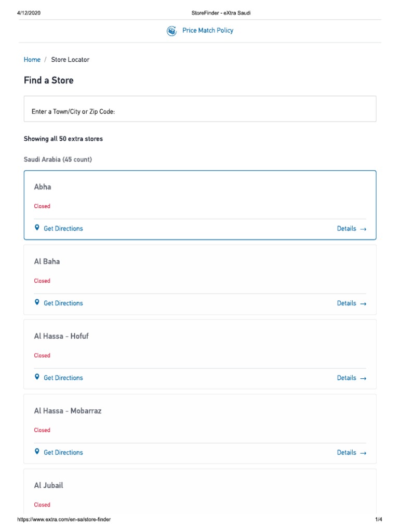Get Directions to Al Hassa - Hofuf store

(x=63, y=378)
